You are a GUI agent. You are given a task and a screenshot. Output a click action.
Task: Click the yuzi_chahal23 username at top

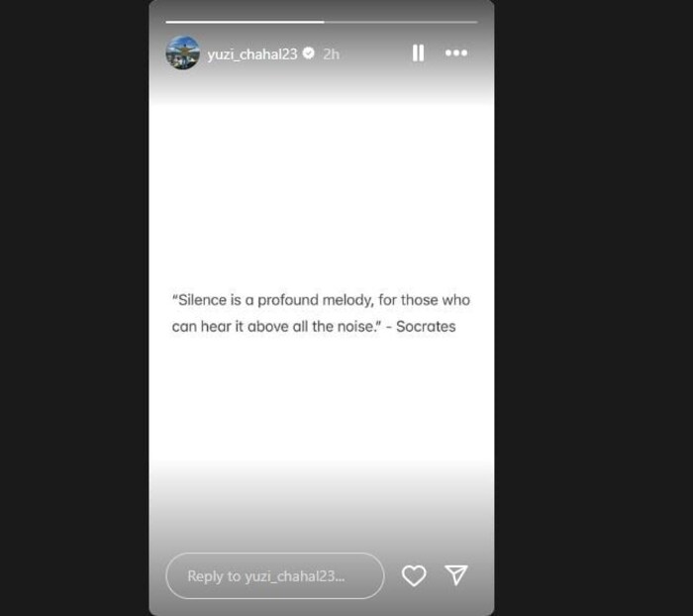252,54
